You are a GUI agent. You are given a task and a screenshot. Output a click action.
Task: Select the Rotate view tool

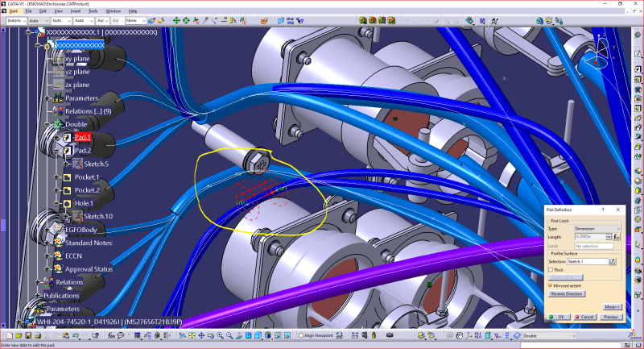pyautogui.click(x=211, y=335)
